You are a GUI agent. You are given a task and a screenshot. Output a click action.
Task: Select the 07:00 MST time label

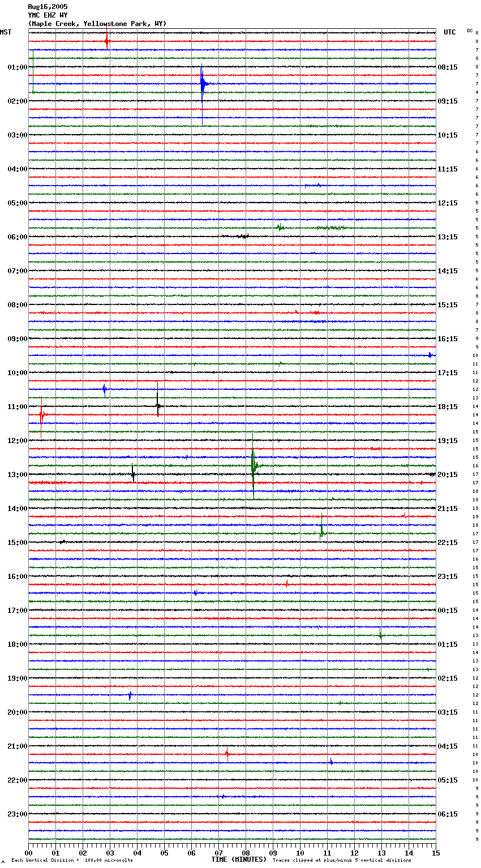tap(18, 271)
